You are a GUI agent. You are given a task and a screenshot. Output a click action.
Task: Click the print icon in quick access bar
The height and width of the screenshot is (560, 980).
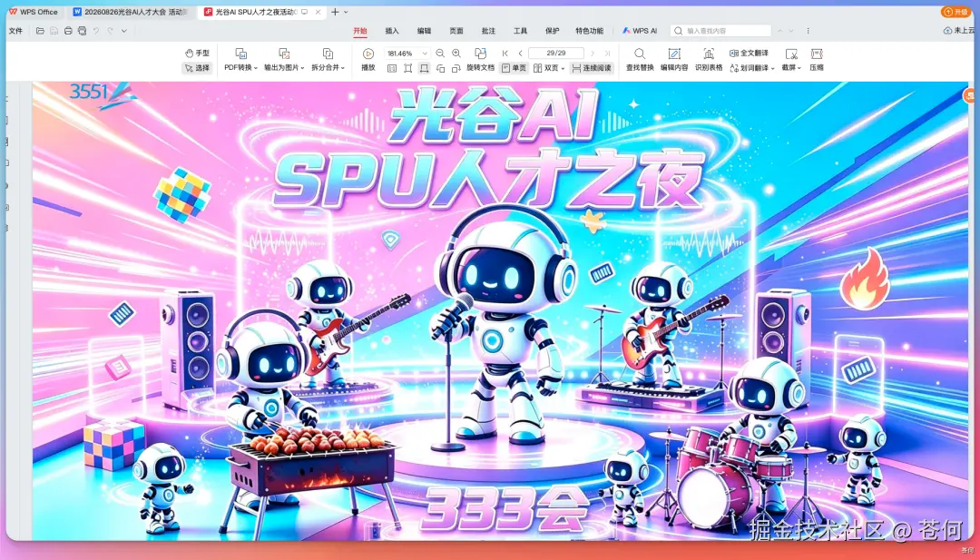click(x=68, y=31)
